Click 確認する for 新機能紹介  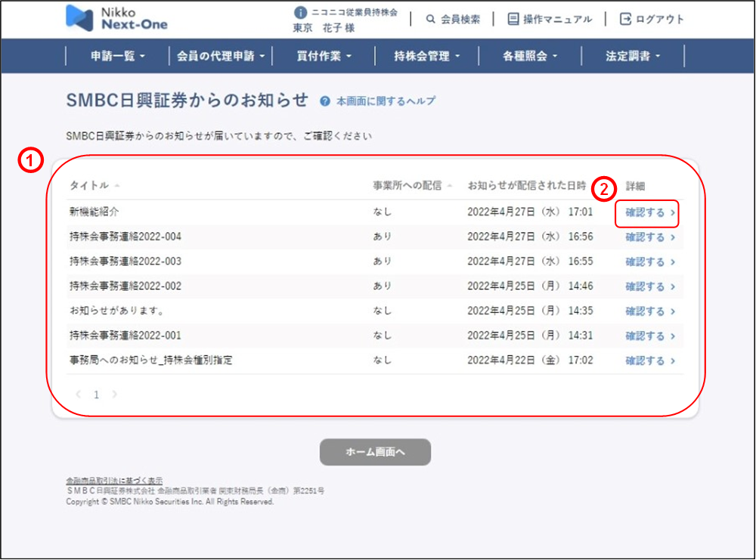(650, 212)
